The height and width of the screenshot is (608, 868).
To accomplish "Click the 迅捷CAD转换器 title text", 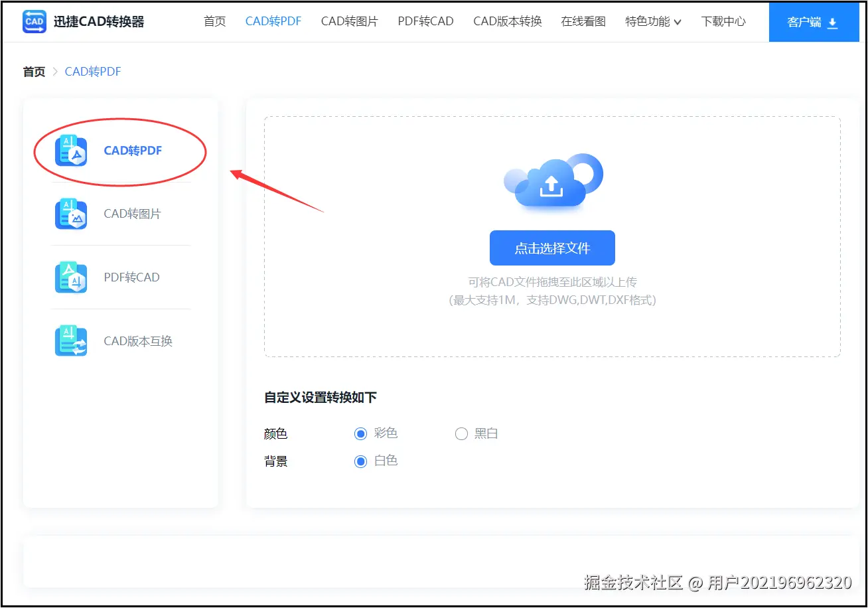I will (99, 22).
